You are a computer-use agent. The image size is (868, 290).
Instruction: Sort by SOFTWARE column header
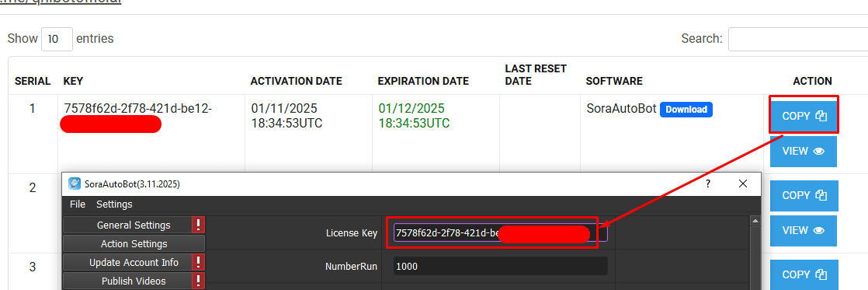click(614, 81)
